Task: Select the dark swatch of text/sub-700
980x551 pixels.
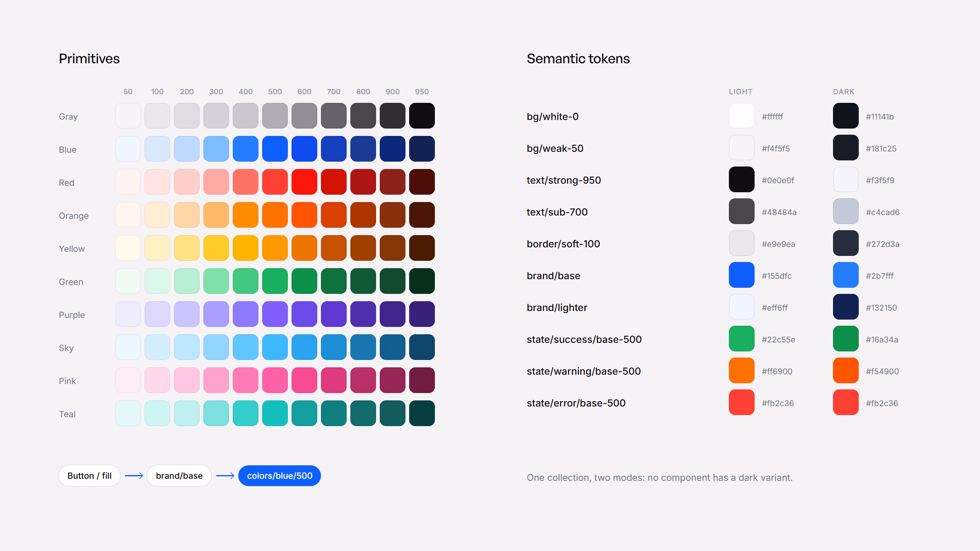Action: (846, 211)
